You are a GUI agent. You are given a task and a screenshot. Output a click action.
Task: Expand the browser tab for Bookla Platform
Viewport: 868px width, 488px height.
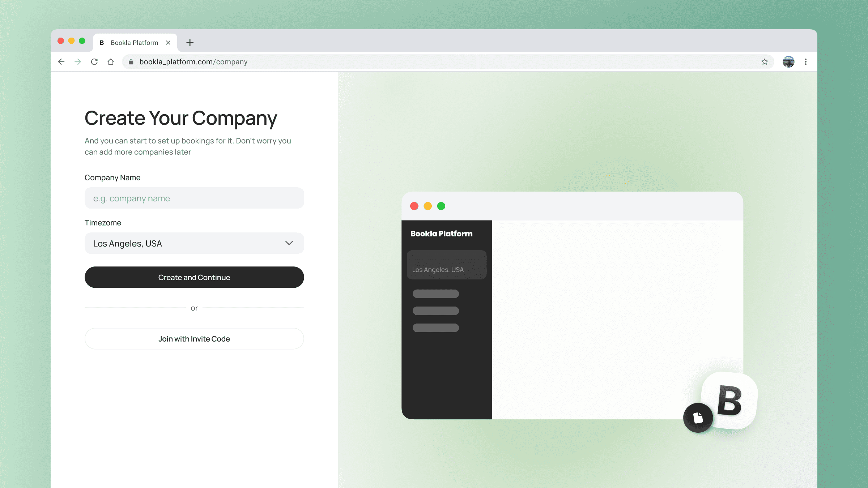134,42
